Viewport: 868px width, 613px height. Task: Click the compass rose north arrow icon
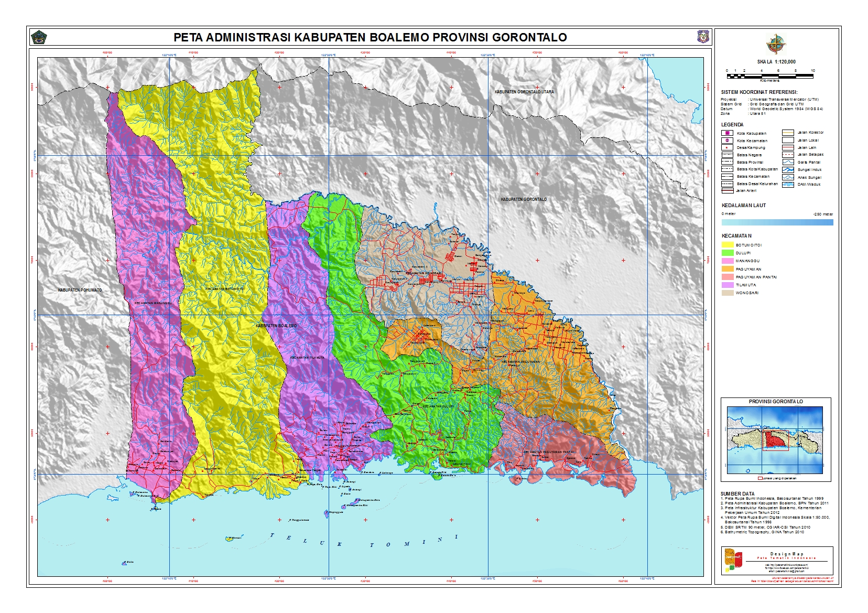[x=776, y=44]
